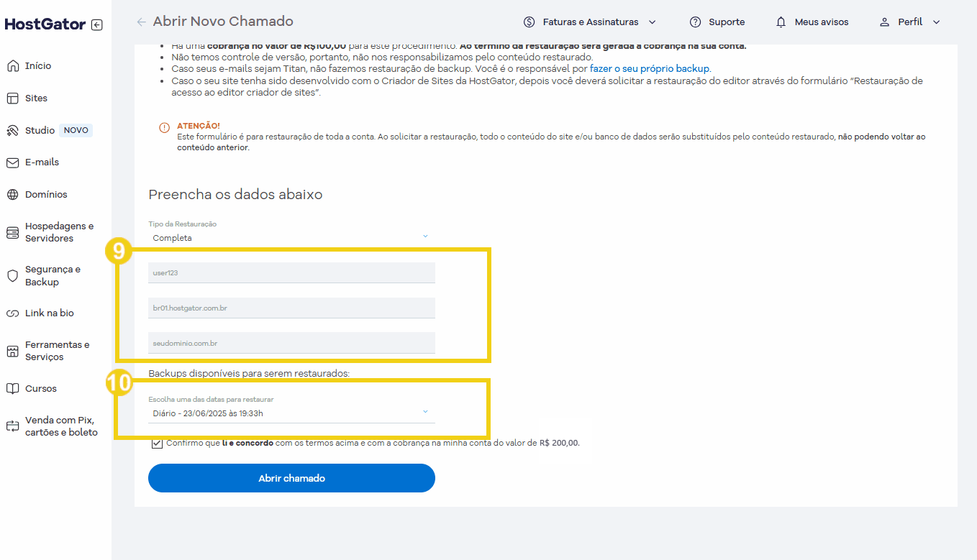Screen dimensions: 977x560
Task: Expand the Perfil menu chevron
Action: (x=937, y=22)
